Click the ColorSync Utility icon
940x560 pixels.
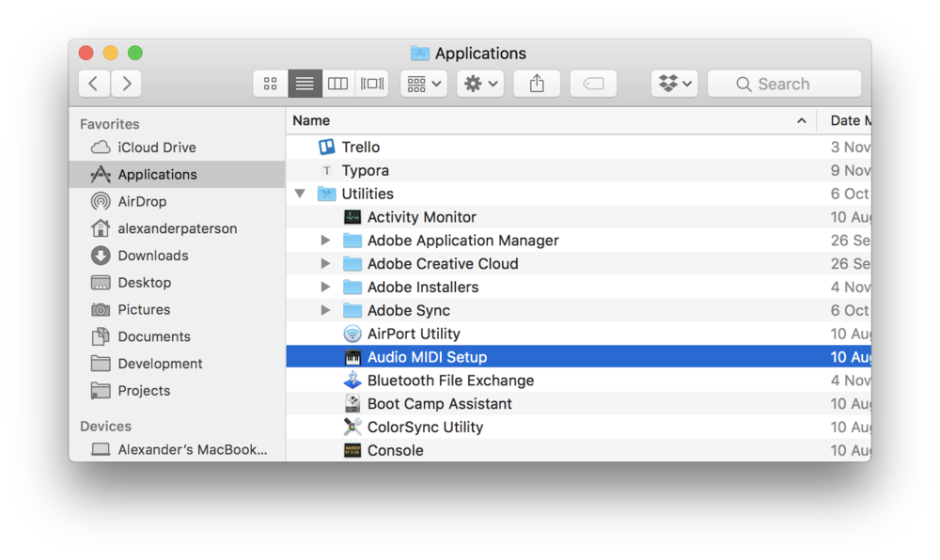point(352,427)
